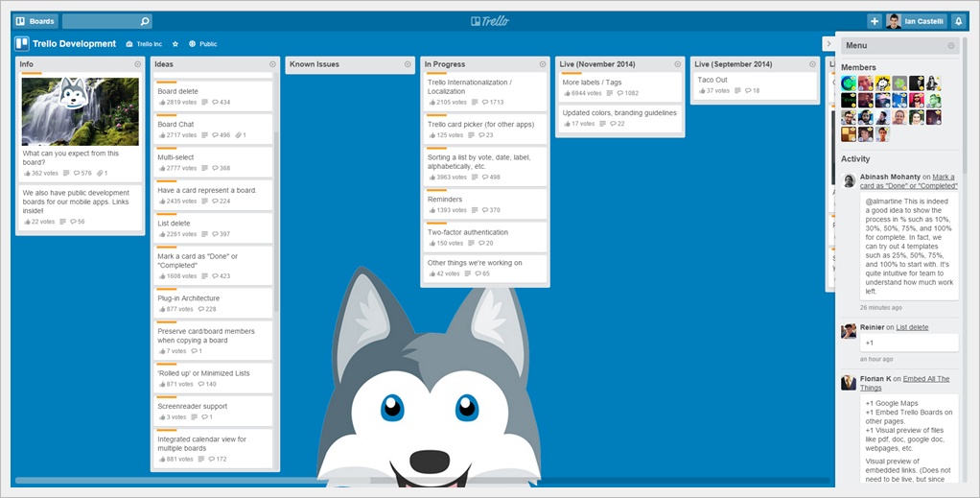Open Known Issues list options menu
The width and height of the screenshot is (980, 498).
[408, 64]
